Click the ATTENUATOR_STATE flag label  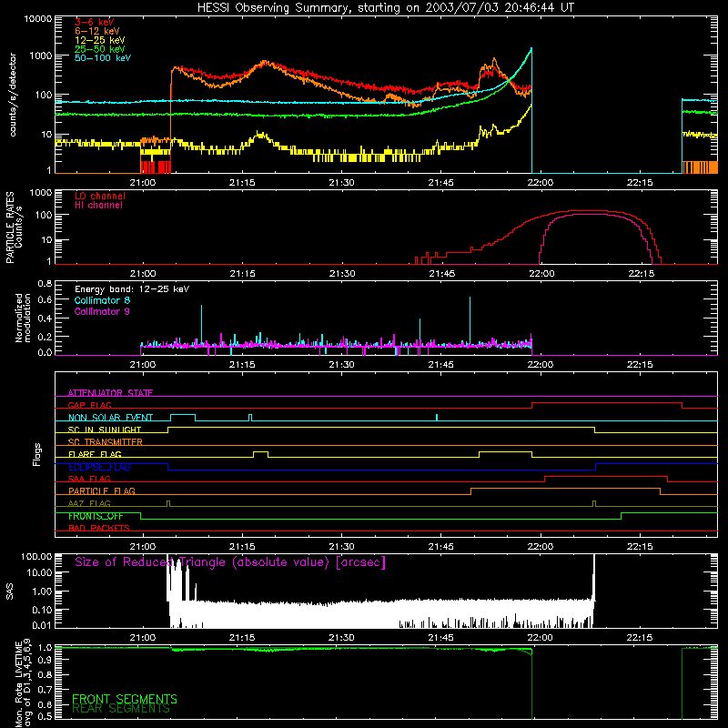pyautogui.click(x=110, y=393)
